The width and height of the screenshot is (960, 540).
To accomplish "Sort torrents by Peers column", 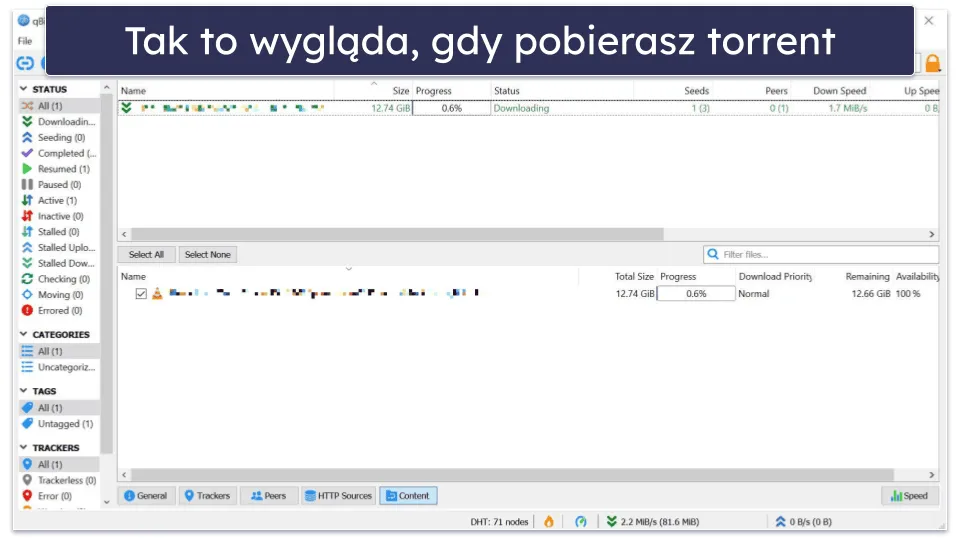I will point(776,91).
